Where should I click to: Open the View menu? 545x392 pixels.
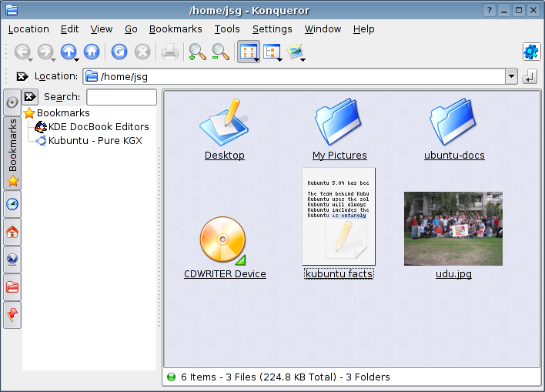pos(101,29)
